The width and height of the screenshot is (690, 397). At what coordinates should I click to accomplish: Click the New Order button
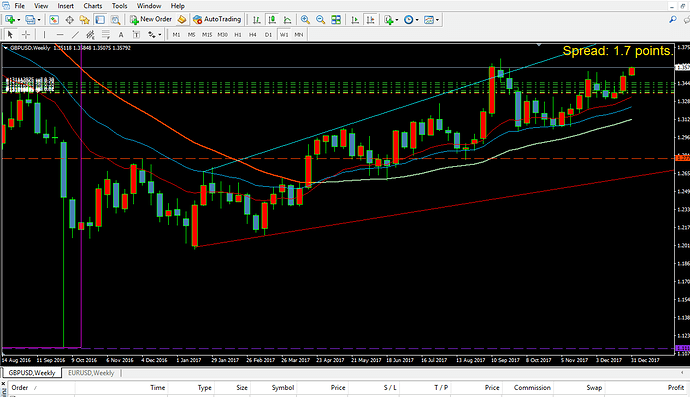pyautogui.click(x=151, y=20)
